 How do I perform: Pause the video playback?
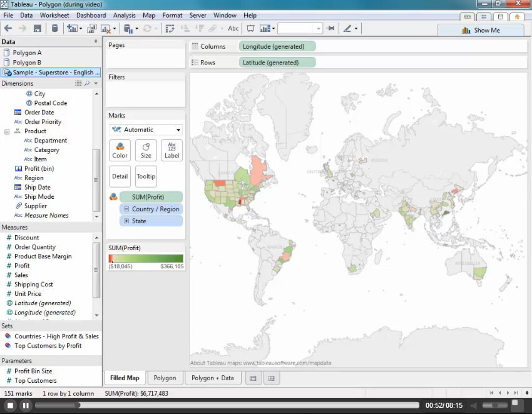(x=26, y=405)
